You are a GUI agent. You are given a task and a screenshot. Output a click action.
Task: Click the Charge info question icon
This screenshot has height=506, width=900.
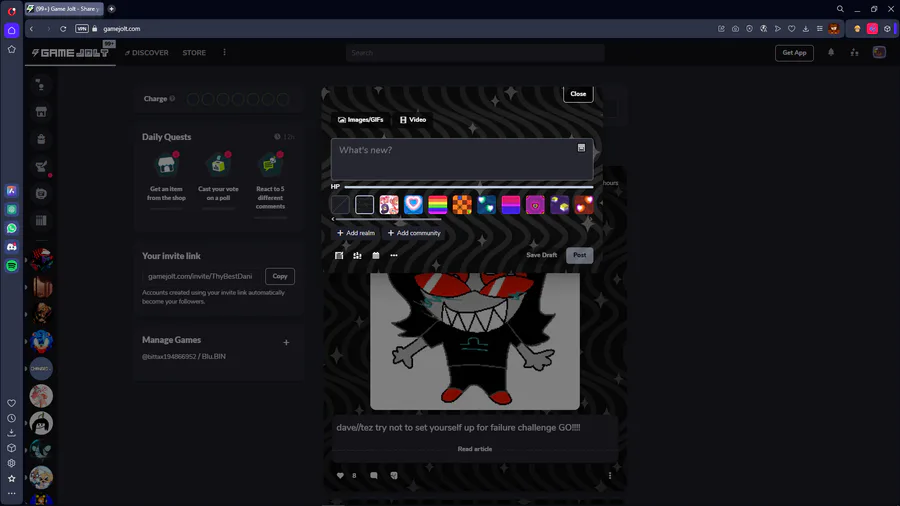click(x=172, y=99)
